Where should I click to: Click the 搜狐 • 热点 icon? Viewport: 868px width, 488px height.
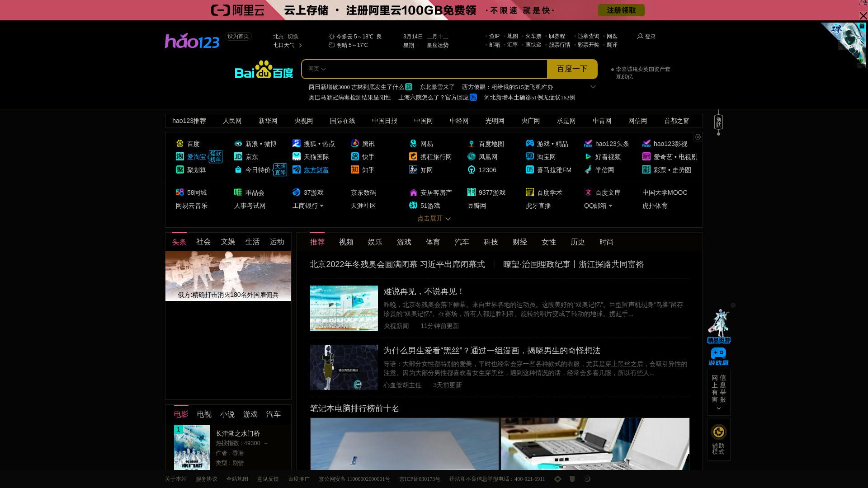297,144
